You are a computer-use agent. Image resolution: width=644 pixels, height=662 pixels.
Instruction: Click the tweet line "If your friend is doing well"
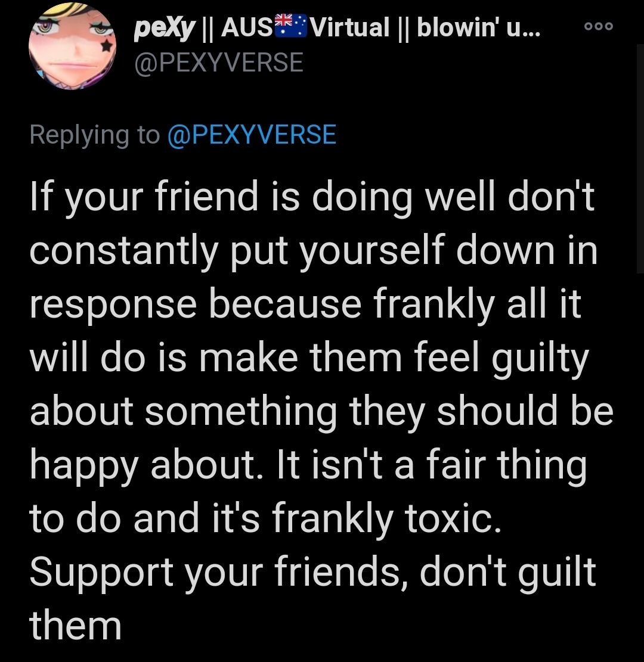tap(312, 197)
